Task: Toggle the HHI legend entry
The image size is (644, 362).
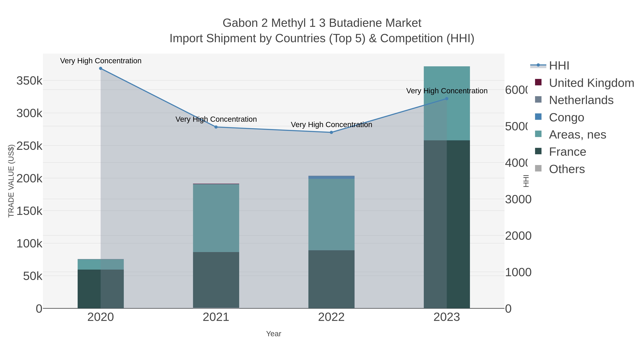Action: [550, 66]
